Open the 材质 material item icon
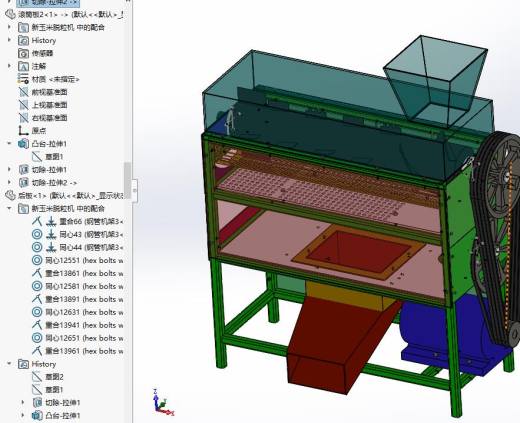Screen dimensions: 520x423 coord(23,79)
